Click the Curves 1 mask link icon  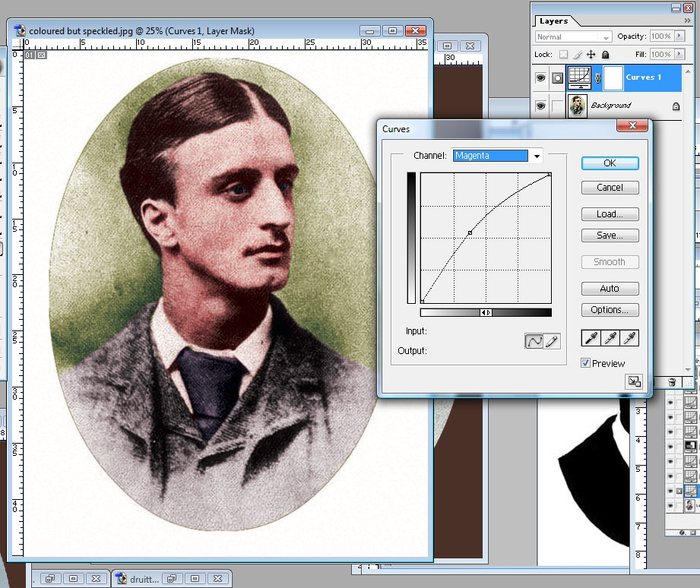point(597,77)
